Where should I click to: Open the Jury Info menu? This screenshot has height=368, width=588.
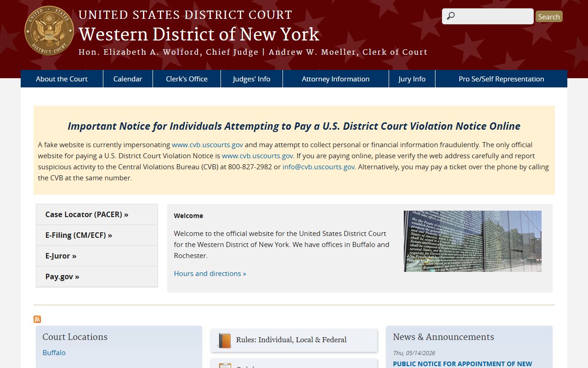click(412, 79)
